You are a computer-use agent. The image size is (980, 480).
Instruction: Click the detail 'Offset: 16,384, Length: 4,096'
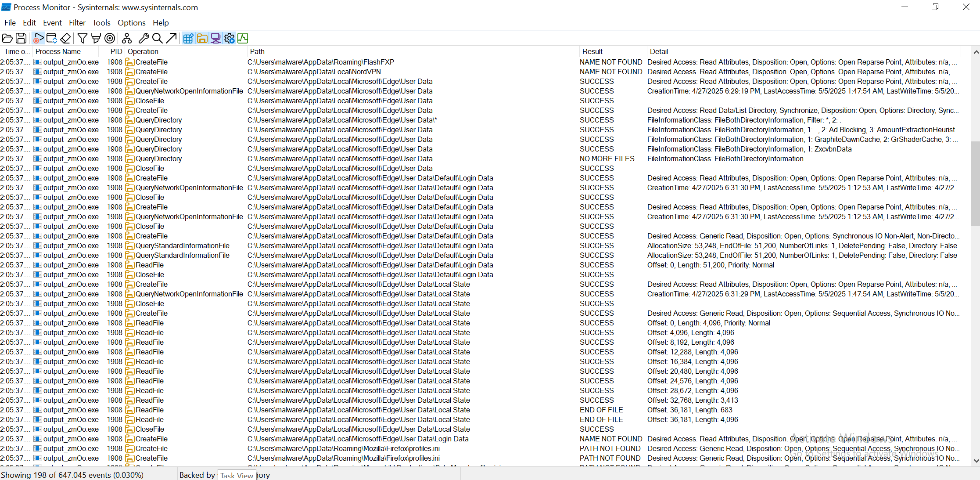693,361
